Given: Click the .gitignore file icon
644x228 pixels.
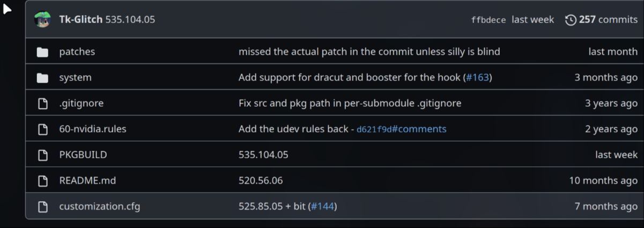Looking at the screenshot, I should click(x=42, y=104).
